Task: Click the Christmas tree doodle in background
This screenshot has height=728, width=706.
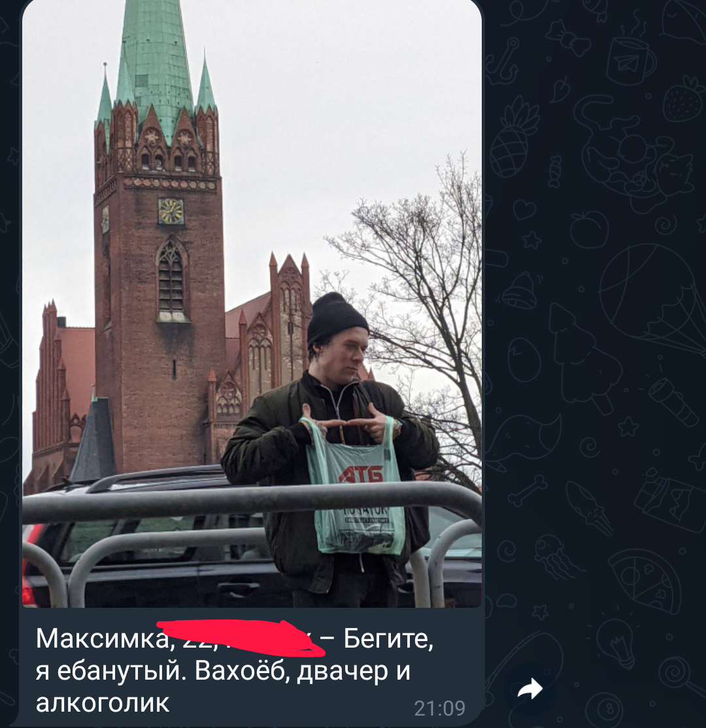Action: click(x=584, y=358)
